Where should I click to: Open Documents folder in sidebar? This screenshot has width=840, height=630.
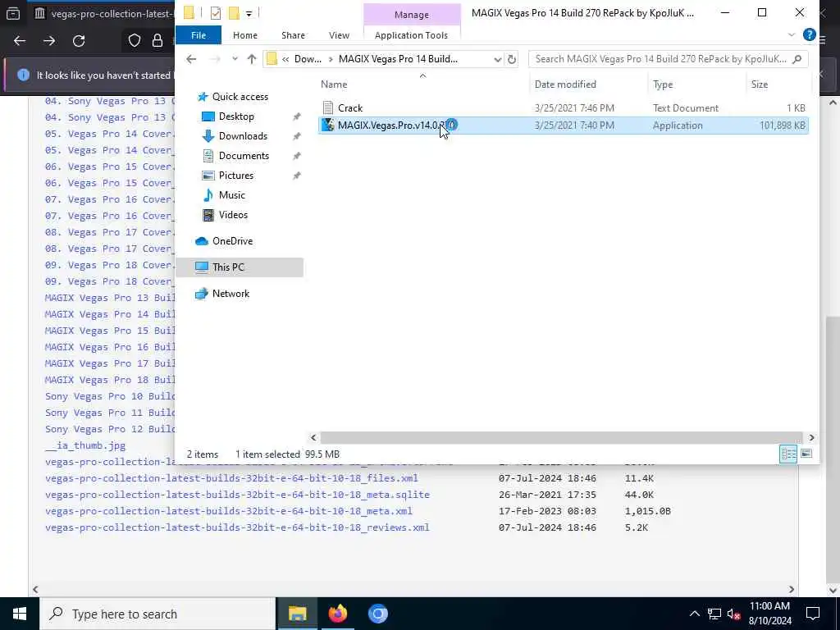click(x=244, y=156)
